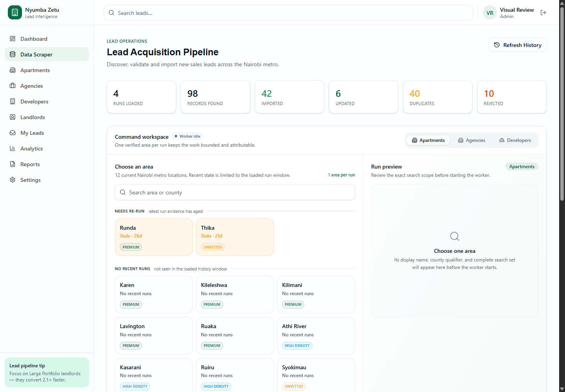The image size is (565, 392).
Task: Choose the Syokimau area card
Action: (316, 375)
